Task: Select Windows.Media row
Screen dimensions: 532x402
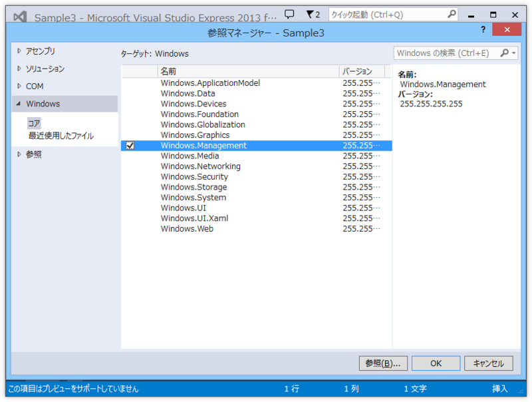Action: 256,156
